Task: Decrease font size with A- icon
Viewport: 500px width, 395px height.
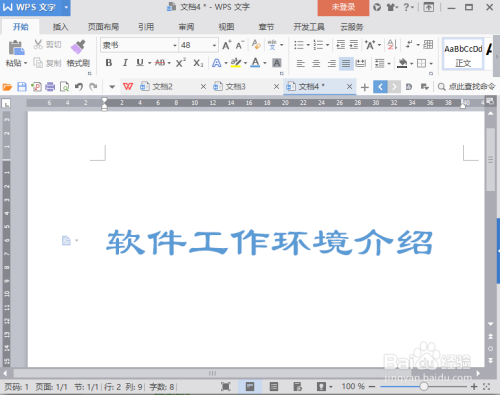Action: click(240, 45)
